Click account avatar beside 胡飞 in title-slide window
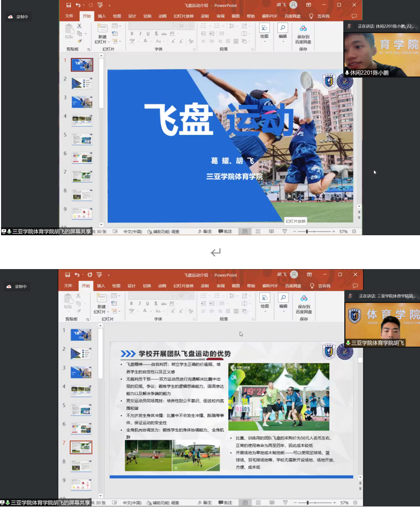Screen dimensions: 420x507 pyautogui.click(x=293, y=5)
